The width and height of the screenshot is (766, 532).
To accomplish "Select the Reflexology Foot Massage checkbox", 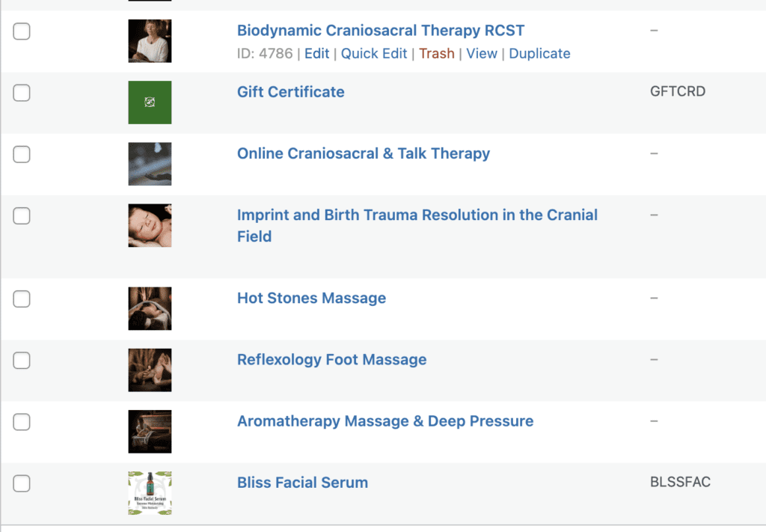I will [22, 361].
